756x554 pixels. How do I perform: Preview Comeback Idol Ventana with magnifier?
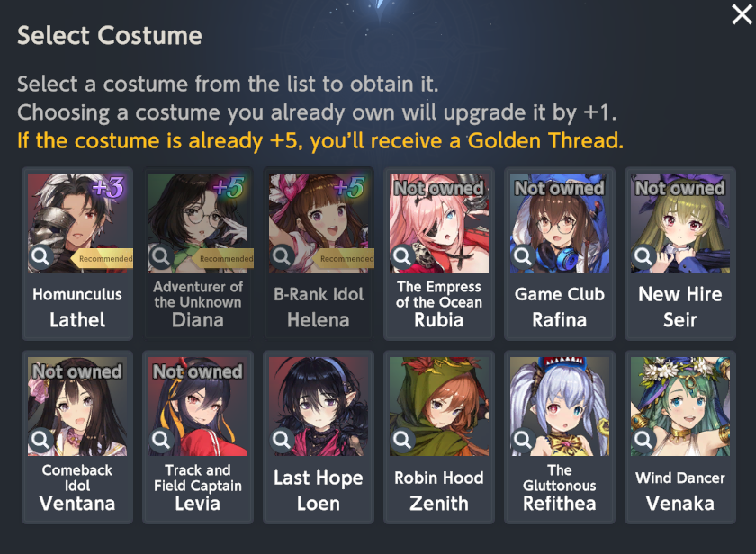pyautogui.click(x=41, y=440)
